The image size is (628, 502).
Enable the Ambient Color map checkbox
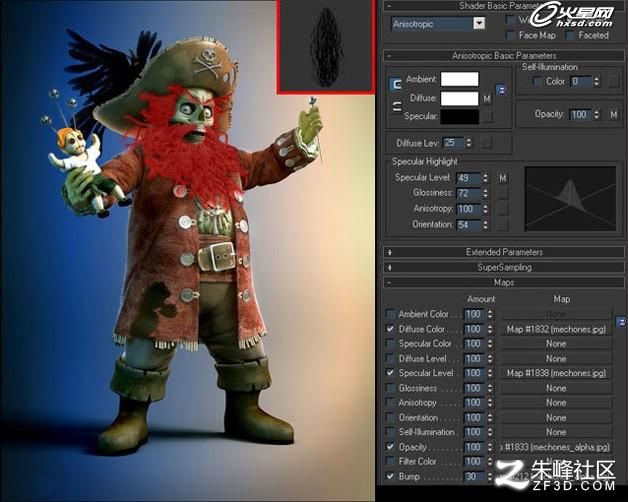390,314
